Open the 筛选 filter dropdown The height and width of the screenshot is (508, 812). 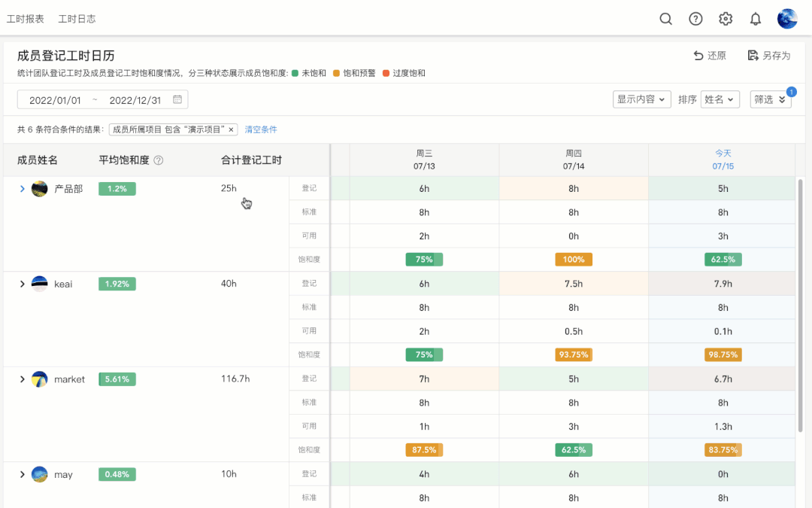770,99
